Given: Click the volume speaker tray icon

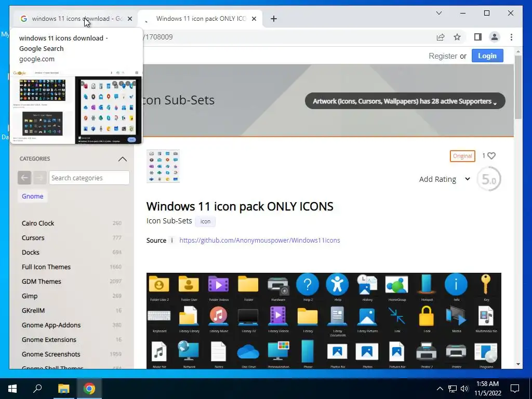Looking at the screenshot, I should tap(464, 389).
